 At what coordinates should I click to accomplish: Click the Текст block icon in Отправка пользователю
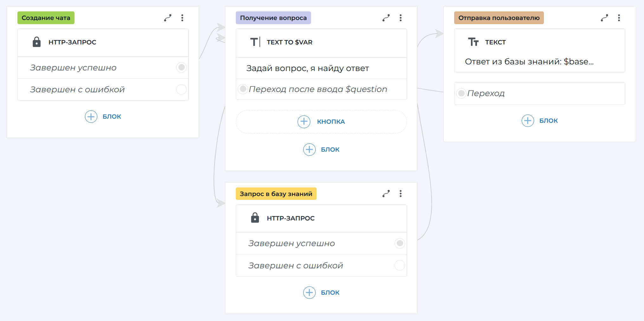point(473,42)
